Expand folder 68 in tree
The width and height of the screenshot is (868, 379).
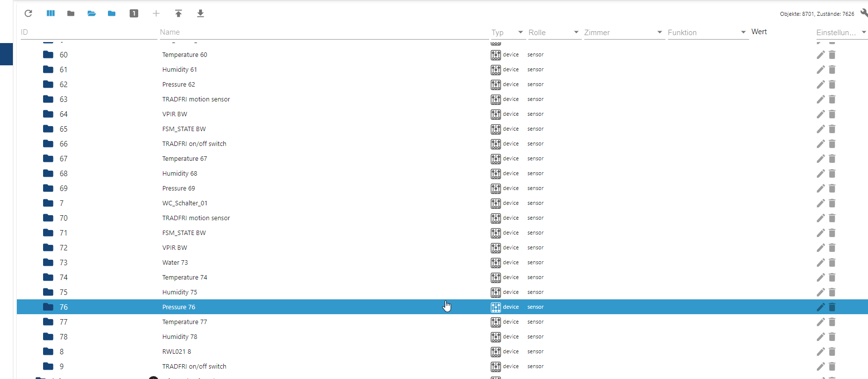(x=48, y=173)
